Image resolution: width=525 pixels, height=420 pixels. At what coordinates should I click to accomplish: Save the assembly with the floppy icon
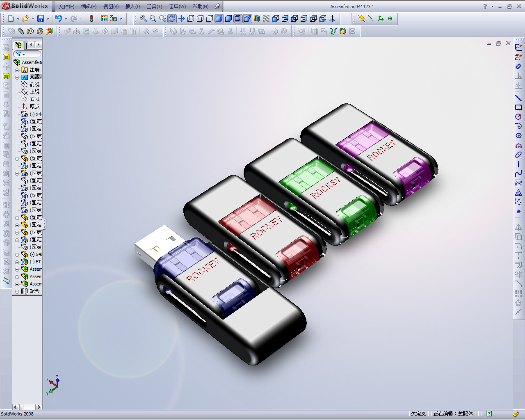coord(41,18)
